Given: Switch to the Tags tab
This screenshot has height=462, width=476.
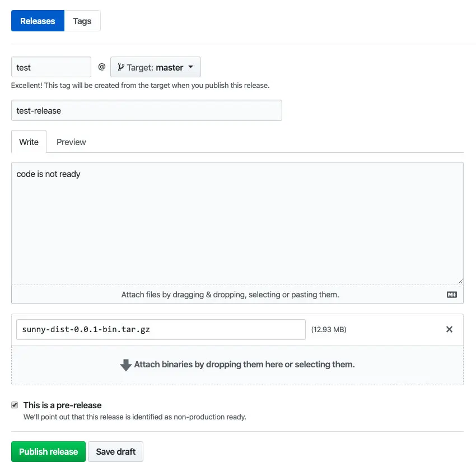Looking at the screenshot, I should pos(82,21).
